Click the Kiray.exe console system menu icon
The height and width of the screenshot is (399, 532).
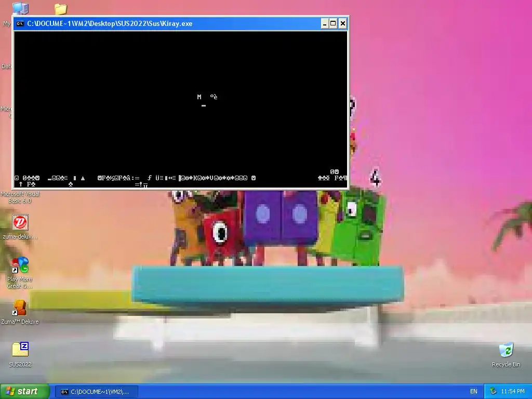pyautogui.click(x=20, y=23)
